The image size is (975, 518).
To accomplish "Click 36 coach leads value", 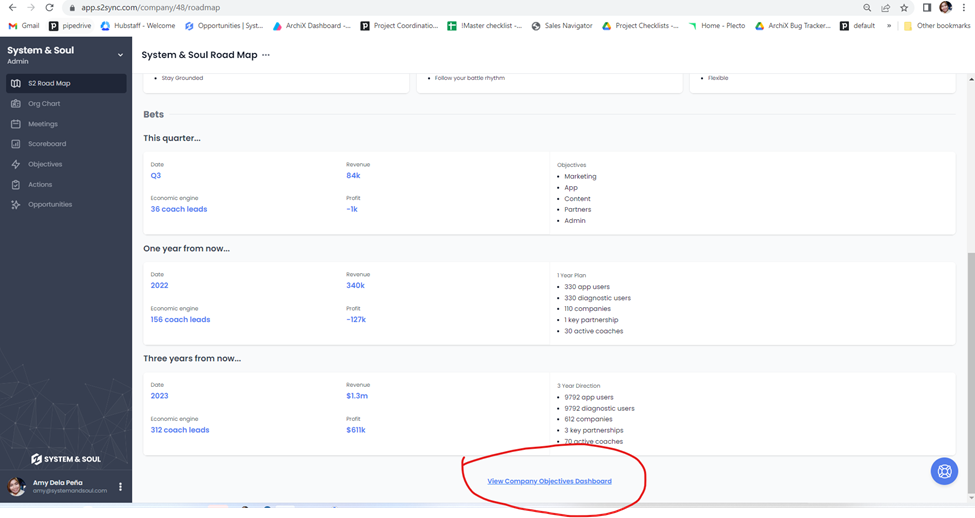I will [179, 209].
